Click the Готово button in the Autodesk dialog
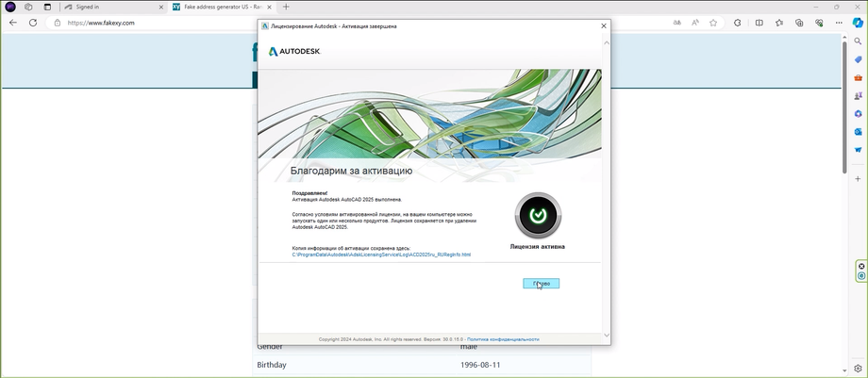Viewport: 868px width, 378px height. 541,284
